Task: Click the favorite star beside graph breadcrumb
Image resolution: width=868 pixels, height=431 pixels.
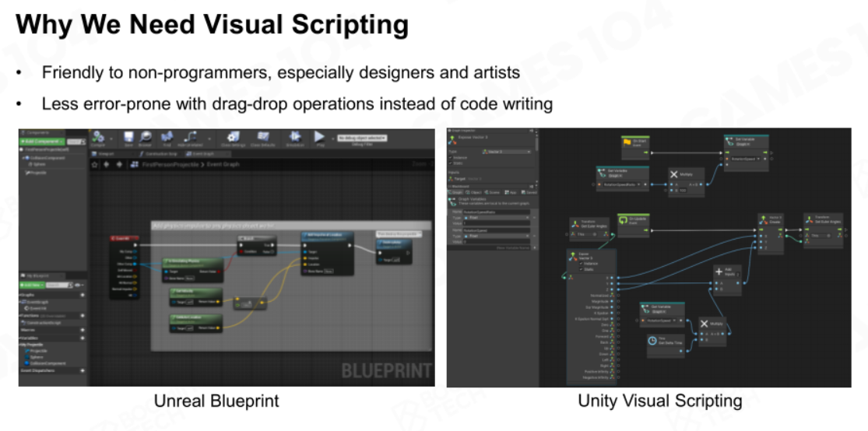Action: coord(95,164)
